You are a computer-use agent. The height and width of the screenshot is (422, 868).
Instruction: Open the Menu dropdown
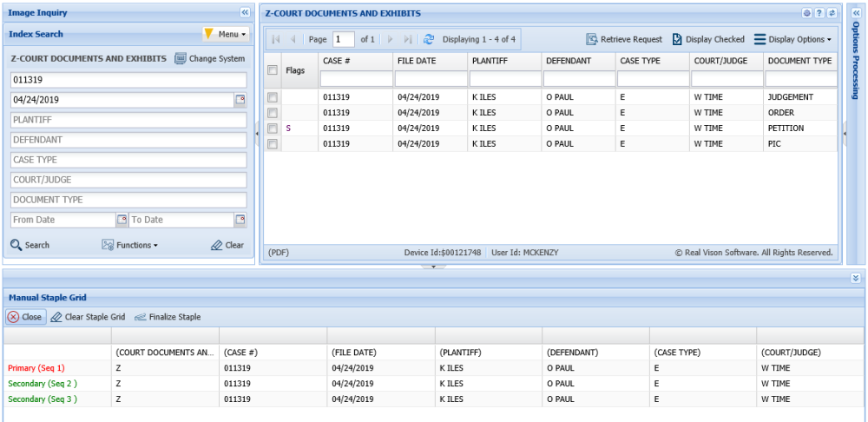225,34
